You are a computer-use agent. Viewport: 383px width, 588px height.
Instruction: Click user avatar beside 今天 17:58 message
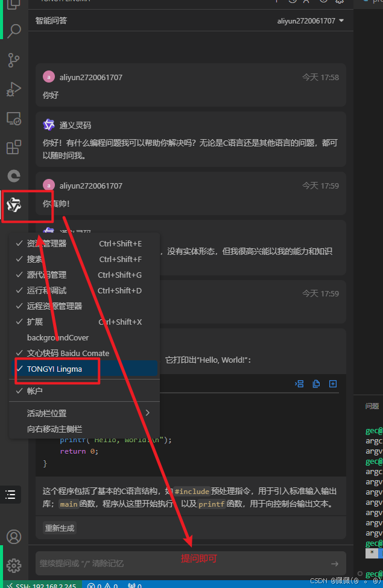tap(49, 77)
